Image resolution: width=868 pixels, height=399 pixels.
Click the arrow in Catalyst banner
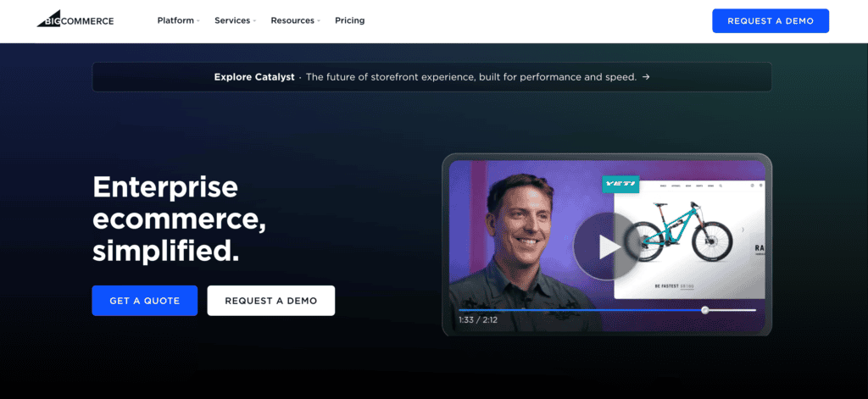point(645,77)
